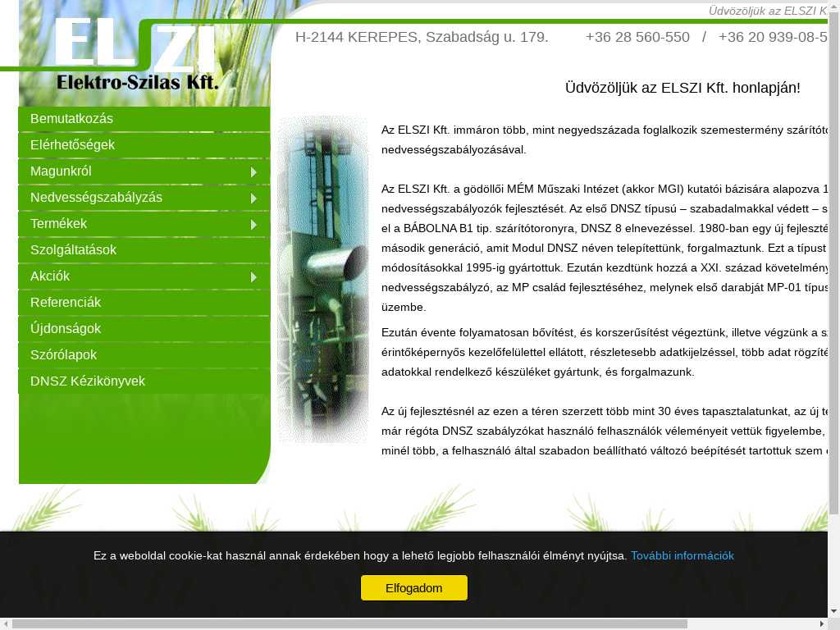The image size is (840, 630).
Task: Click the heading Üdvözöljük az ELSZI Kft. honlapján!
Action: point(682,88)
